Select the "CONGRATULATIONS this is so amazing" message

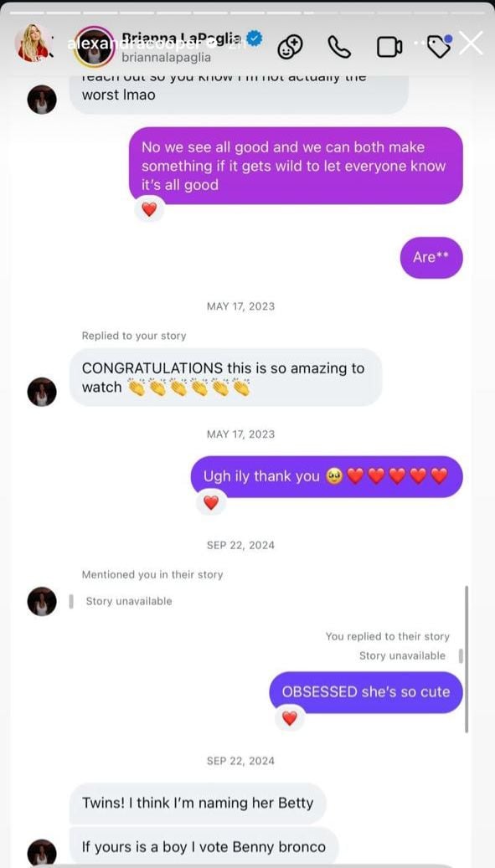tap(226, 378)
